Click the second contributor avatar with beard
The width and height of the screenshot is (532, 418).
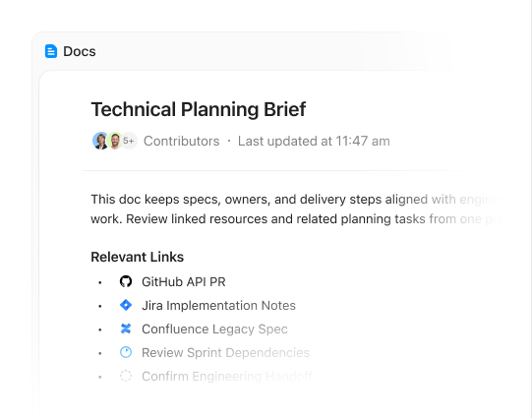click(115, 141)
